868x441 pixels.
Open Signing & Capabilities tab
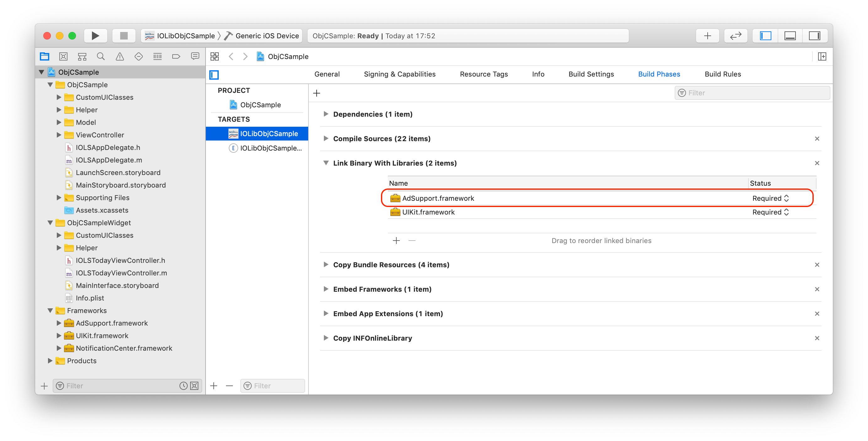coord(399,74)
